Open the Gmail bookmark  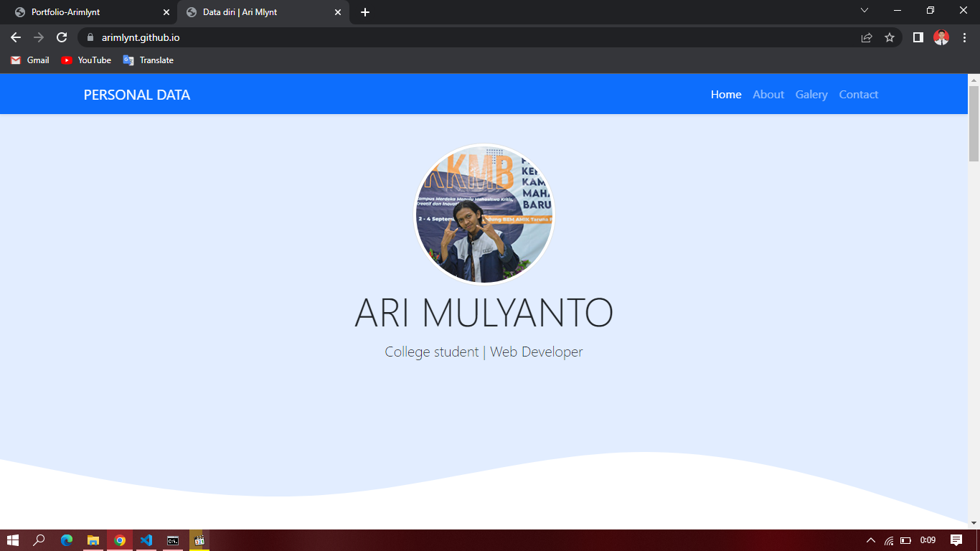[30, 60]
